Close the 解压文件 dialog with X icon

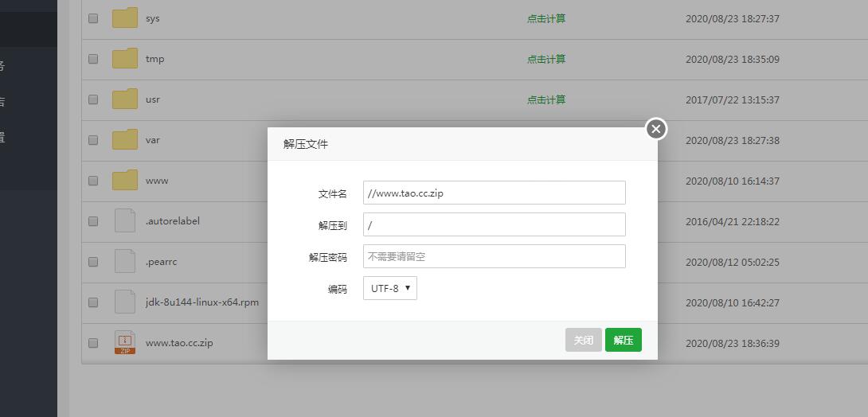pos(655,129)
